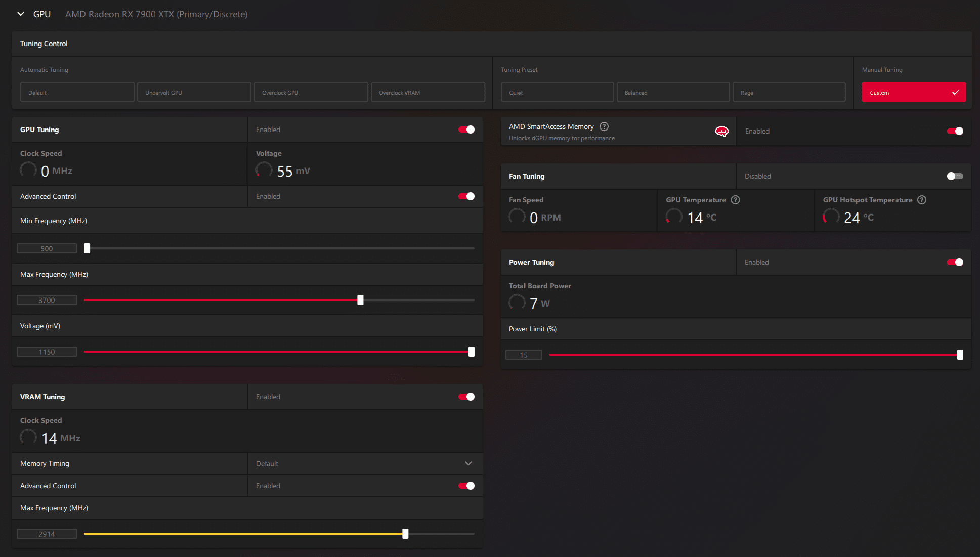The height and width of the screenshot is (557, 980).
Task: Click the Tuning Control header text
Action: point(44,44)
